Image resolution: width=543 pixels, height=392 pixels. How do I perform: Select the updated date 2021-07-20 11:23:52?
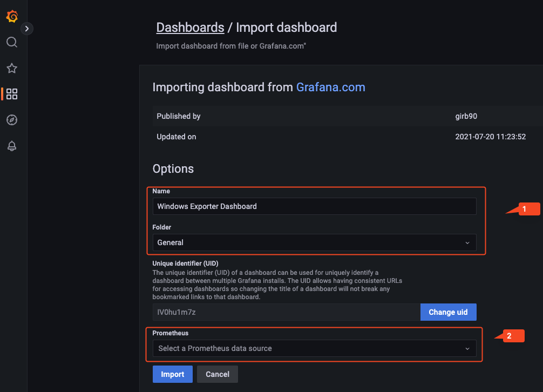pyautogui.click(x=490, y=137)
